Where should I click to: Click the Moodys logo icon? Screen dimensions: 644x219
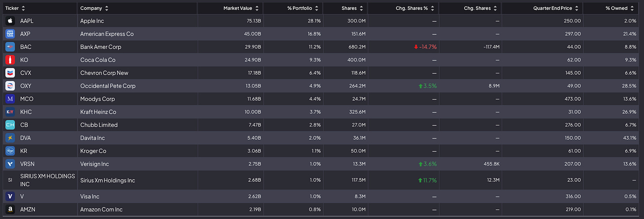tap(10, 99)
